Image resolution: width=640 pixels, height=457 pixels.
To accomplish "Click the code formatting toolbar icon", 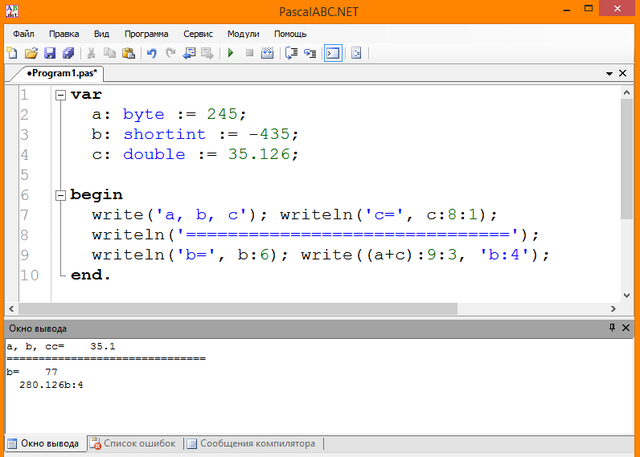I will tap(356, 53).
